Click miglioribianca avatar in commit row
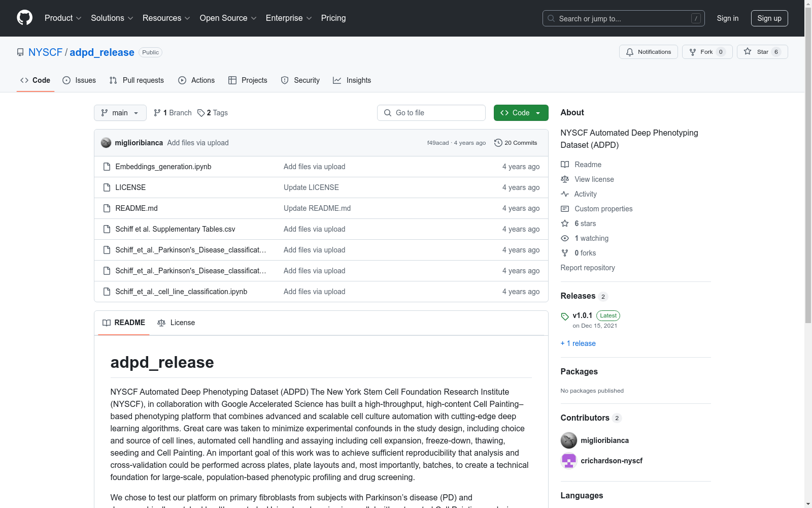 coord(106,143)
